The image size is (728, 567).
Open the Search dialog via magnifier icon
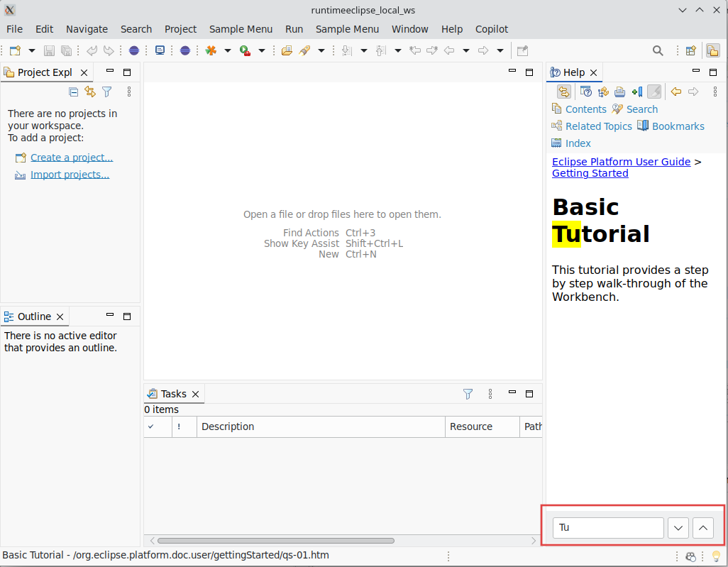pyautogui.click(x=657, y=50)
